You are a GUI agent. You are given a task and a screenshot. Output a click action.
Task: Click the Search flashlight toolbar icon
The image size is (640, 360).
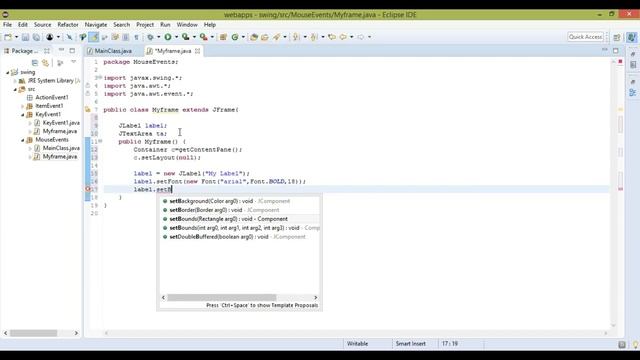[x=277, y=37]
